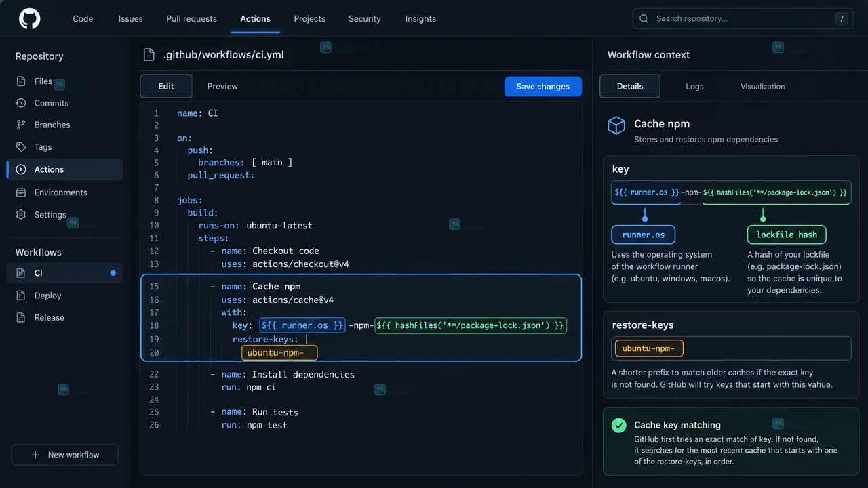
Task: Click the plus icon on New workflow
Action: pos(35,455)
